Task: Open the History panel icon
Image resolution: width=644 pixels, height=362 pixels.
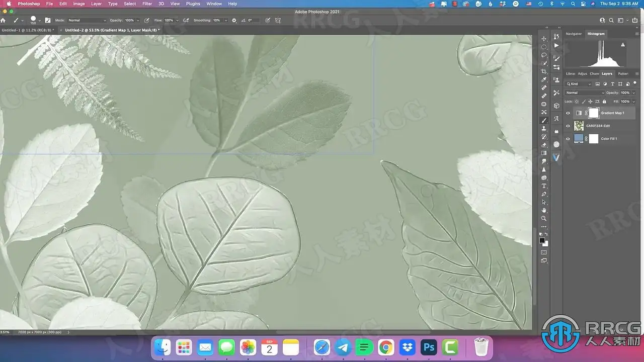Action: [556, 37]
